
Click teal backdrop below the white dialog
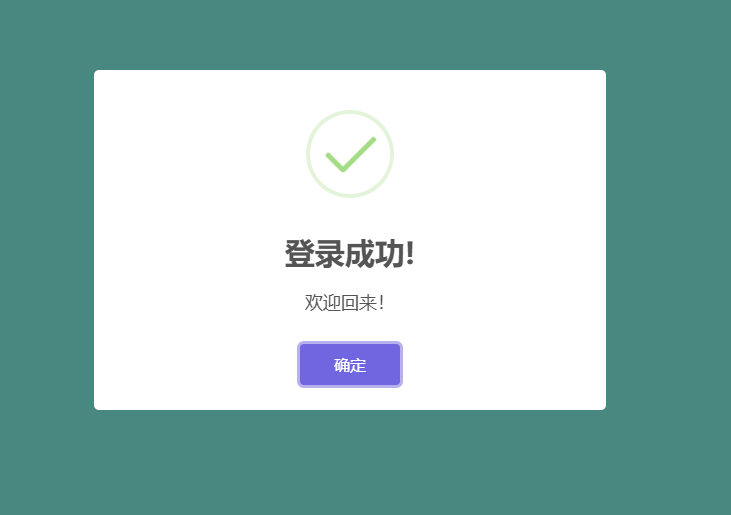click(x=350, y=462)
